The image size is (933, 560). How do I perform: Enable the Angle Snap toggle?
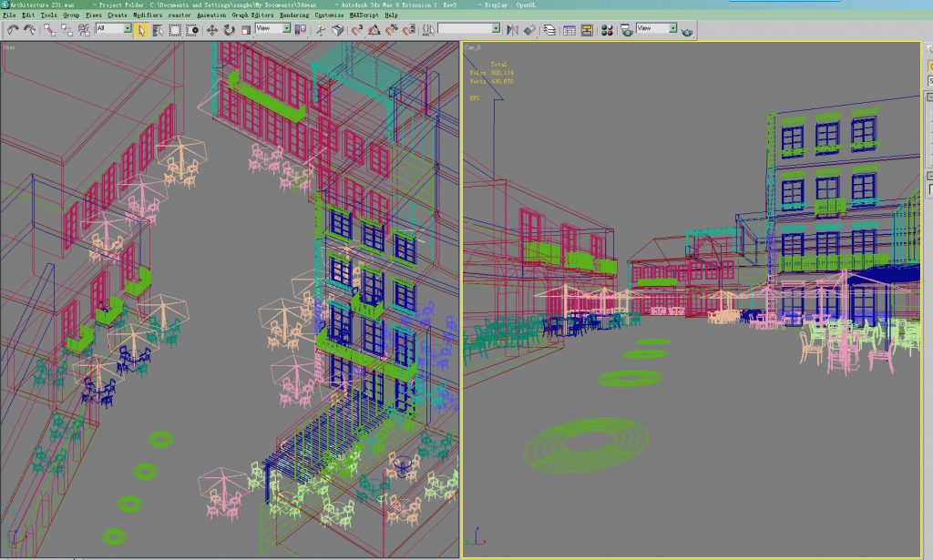coord(373,30)
